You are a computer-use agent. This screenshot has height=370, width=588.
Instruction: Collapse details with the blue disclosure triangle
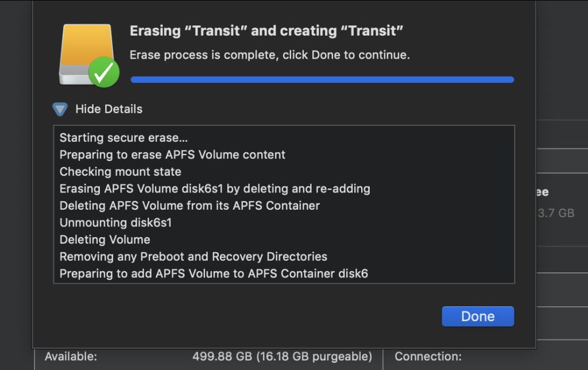point(60,109)
